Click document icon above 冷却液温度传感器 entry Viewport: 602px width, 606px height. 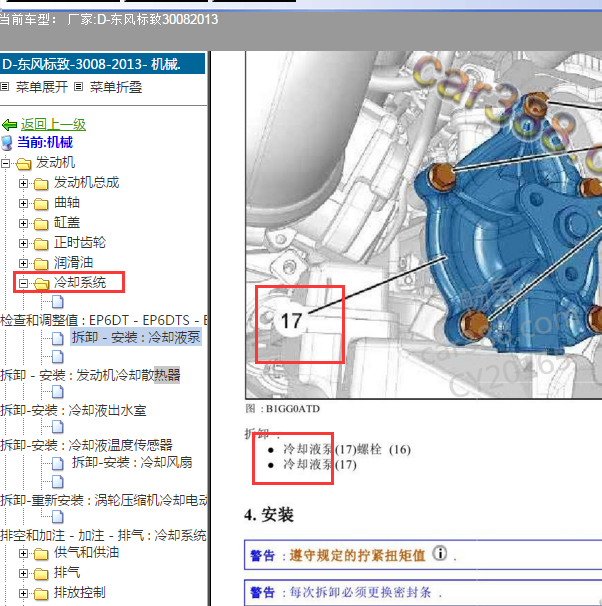(58, 427)
